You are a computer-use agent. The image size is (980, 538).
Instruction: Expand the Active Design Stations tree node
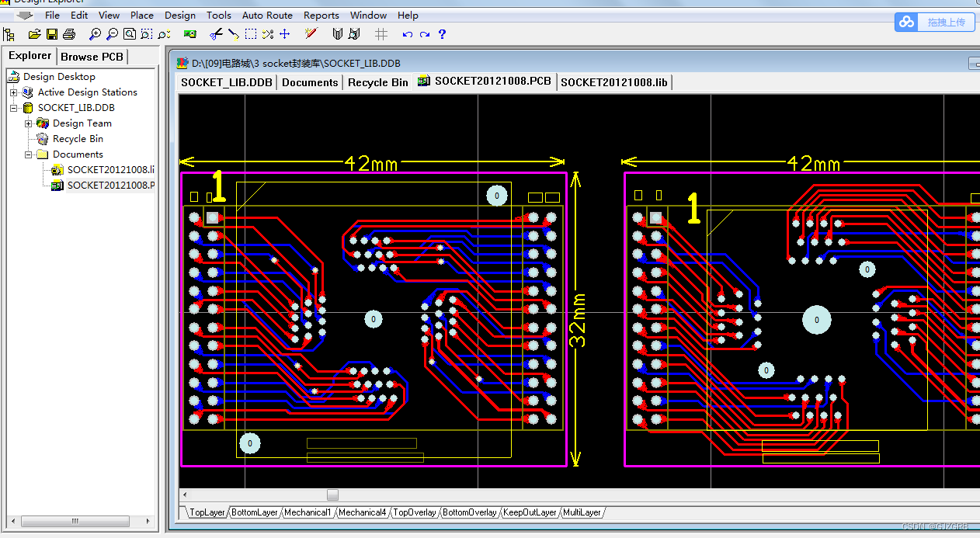[x=16, y=92]
